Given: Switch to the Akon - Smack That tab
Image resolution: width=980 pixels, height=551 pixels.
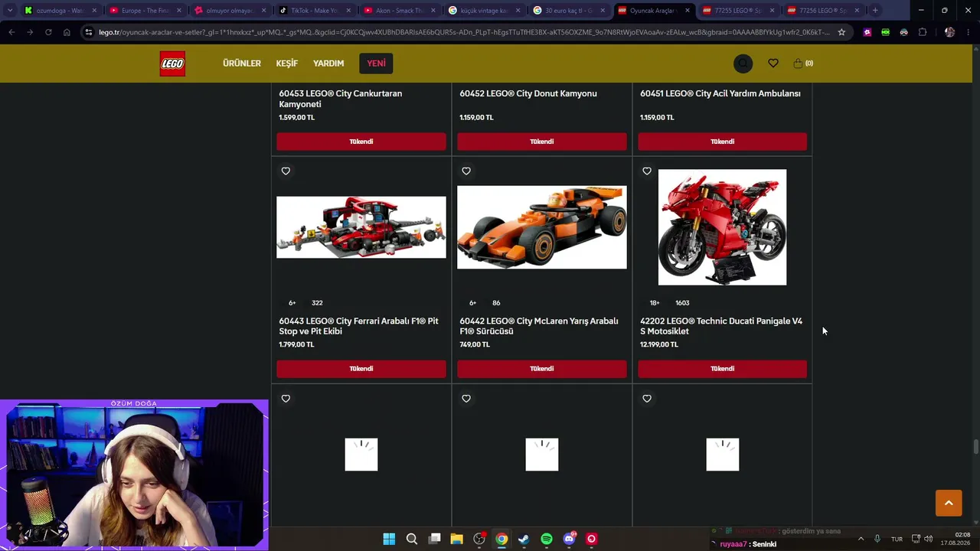Looking at the screenshot, I should tap(400, 11).
